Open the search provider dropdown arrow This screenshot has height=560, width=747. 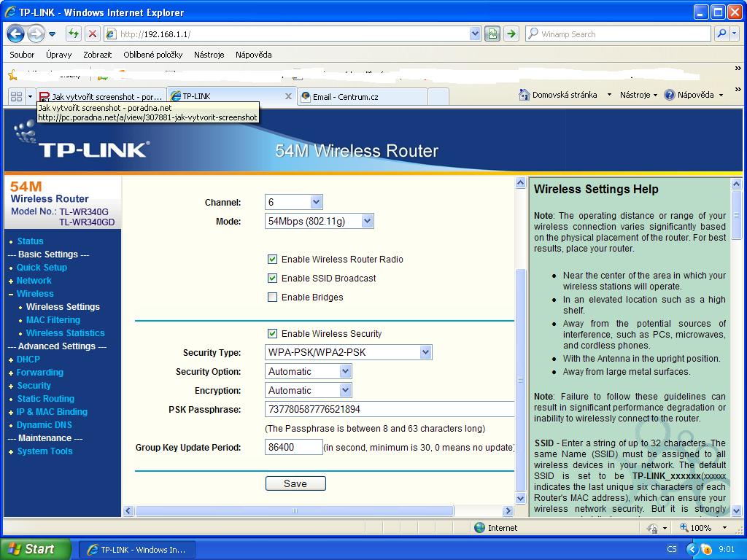[735, 34]
